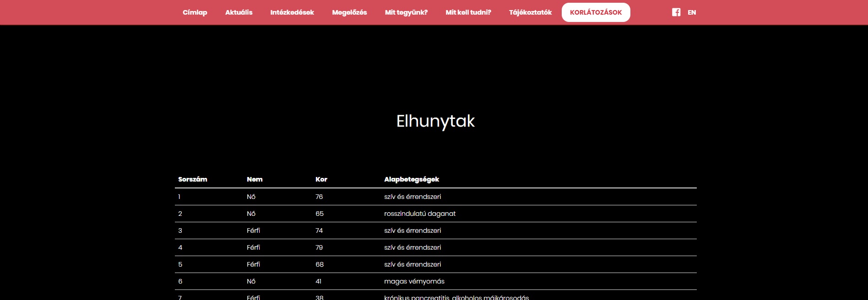The width and height of the screenshot is (868, 300).
Task: Click the Alapbetegségek column header
Action: (x=412, y=179)
